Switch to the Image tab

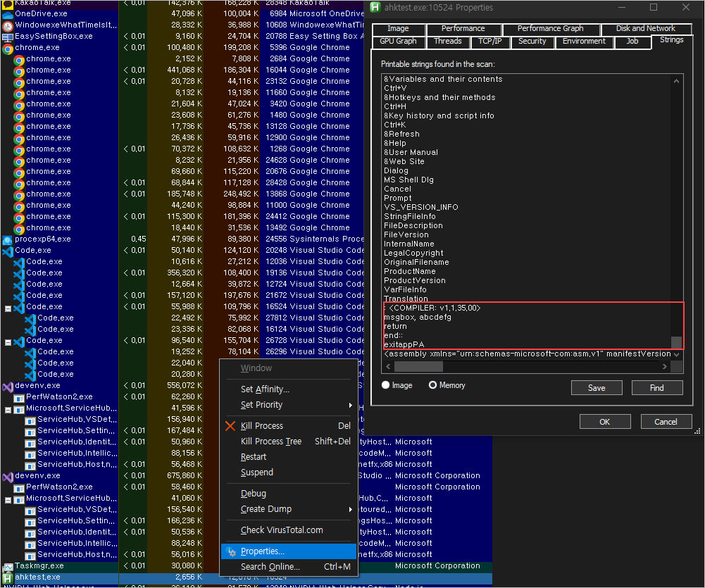click(x=399, y=28)
